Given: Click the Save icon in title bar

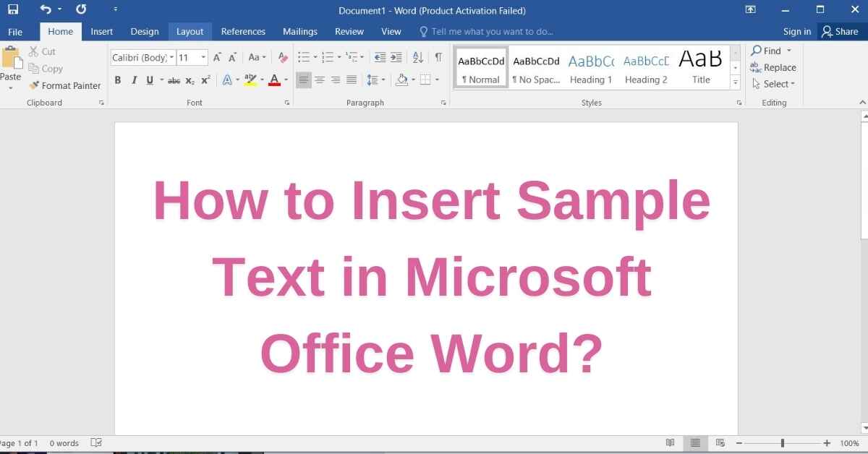Looking at the screenshot, I should (13, 10).
